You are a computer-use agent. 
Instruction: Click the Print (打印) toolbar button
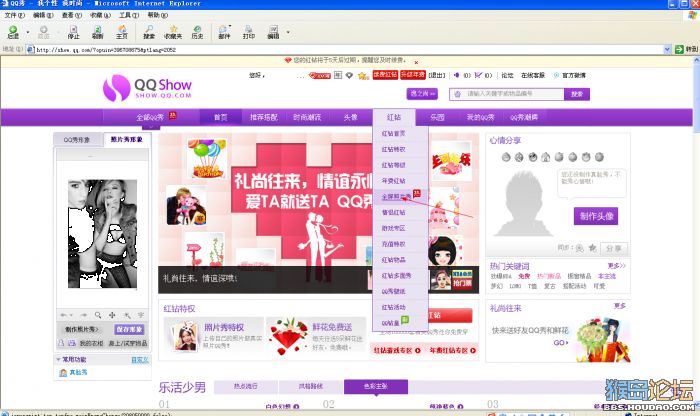249,32
